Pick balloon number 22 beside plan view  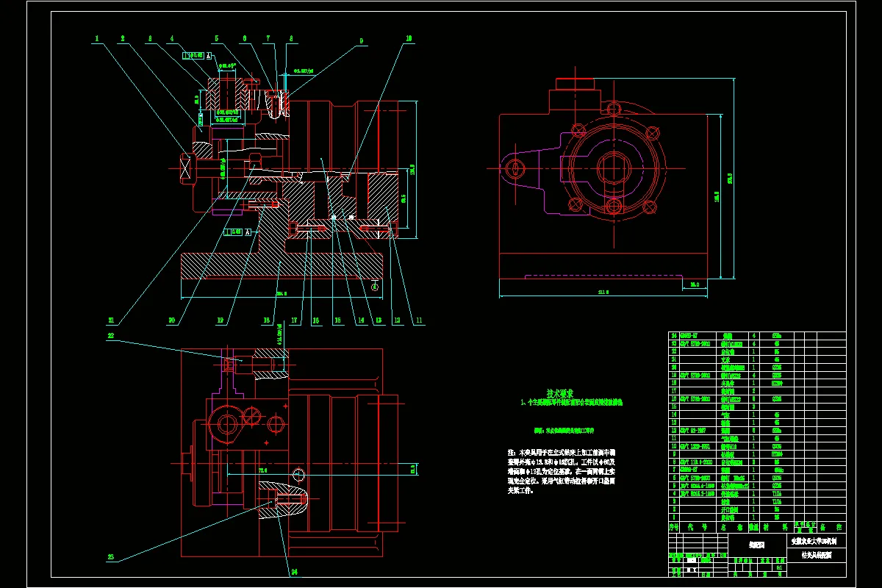[x=111, y=335]
